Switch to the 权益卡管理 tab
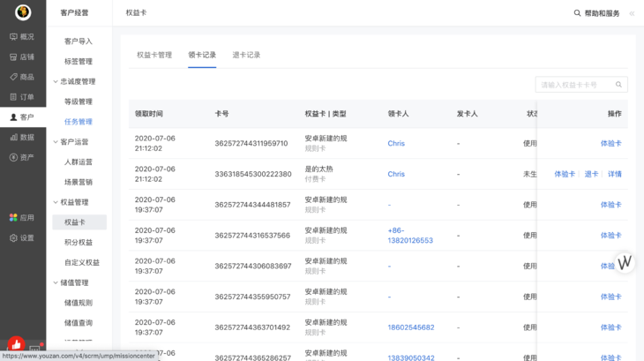Image resolution: width=644 pixels, height=361 pixels. 154,55
